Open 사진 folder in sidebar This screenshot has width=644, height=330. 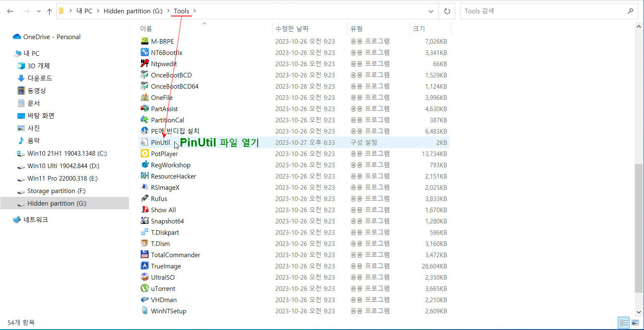point(33,128)
